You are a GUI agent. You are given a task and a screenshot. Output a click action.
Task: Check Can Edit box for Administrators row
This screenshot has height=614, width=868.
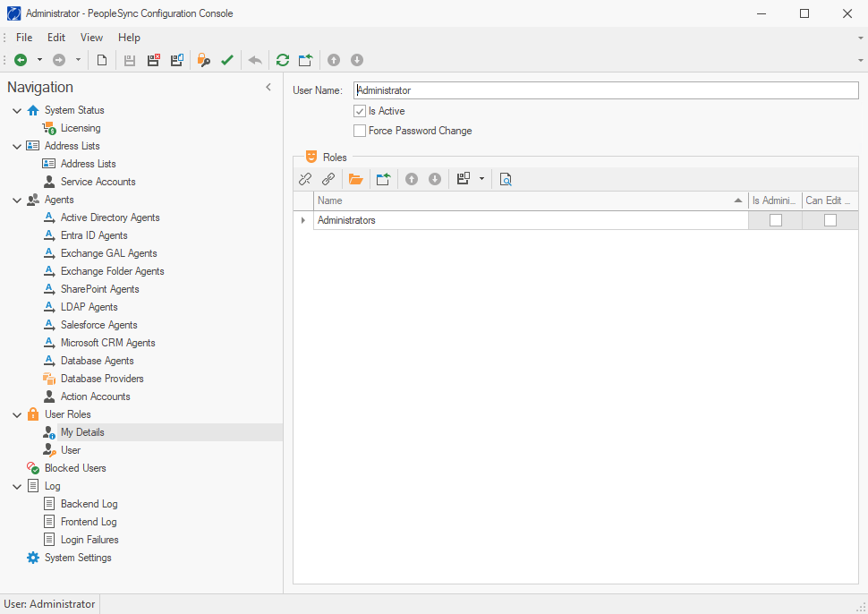click(830, 220)
